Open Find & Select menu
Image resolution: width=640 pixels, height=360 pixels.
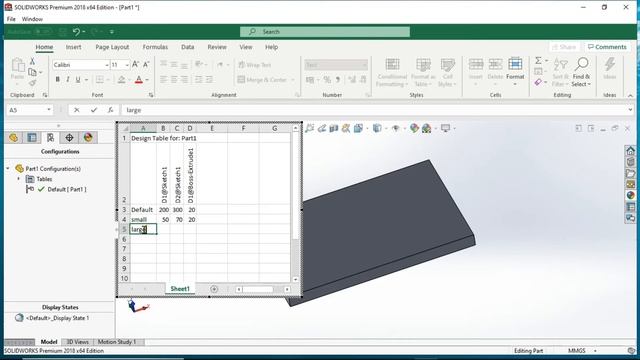tap(581, 73)
